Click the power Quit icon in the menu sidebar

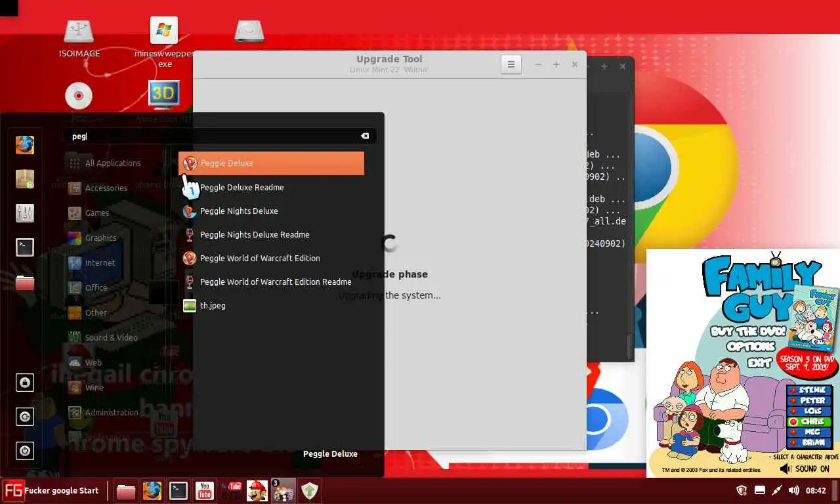pyautogui.click(x=25, y=451)
